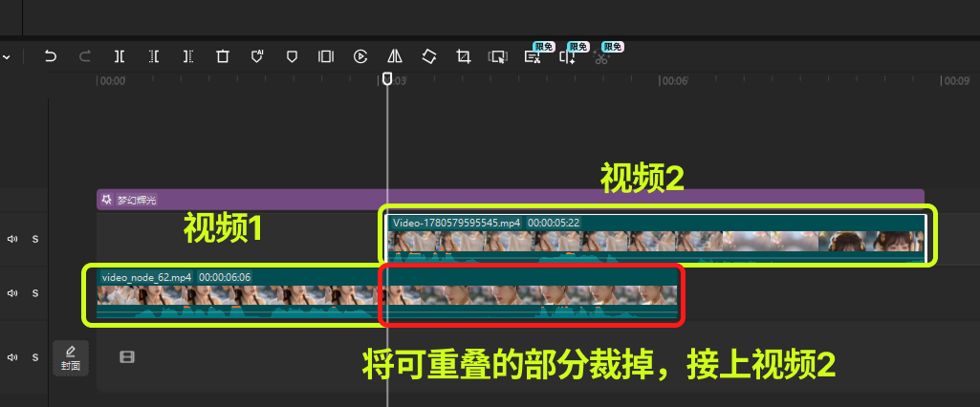The width and height of the screenshot is (980, 407).
Task: Mute the video_node_62 track speaker
Action: pyautogui.click(x=12, y=293)
